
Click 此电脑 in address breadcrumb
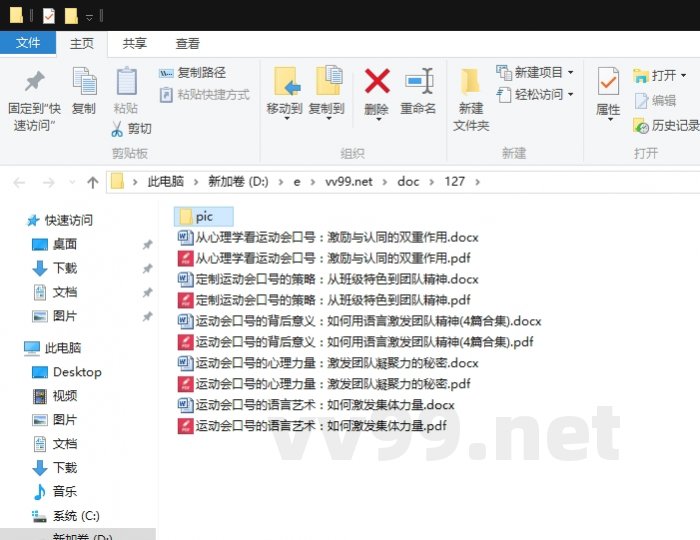(166, 182)
